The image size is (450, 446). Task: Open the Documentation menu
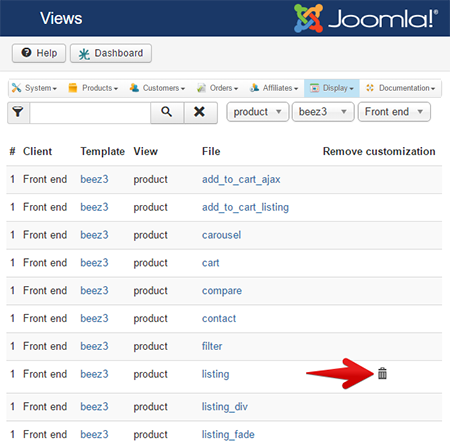click(401, 88)
